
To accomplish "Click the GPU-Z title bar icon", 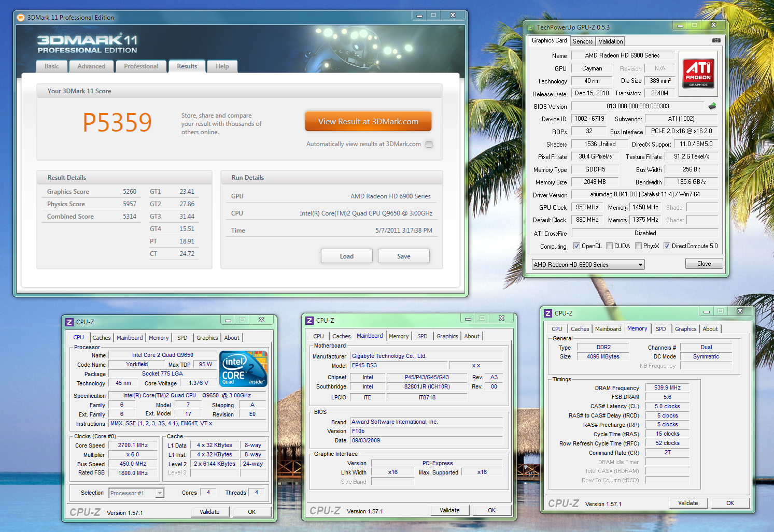I will (x=530, y=27).
